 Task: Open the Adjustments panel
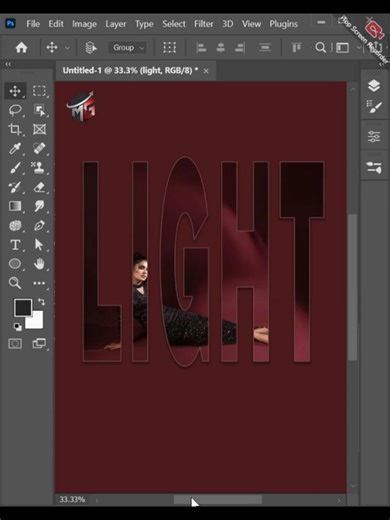tap(374, 137)
